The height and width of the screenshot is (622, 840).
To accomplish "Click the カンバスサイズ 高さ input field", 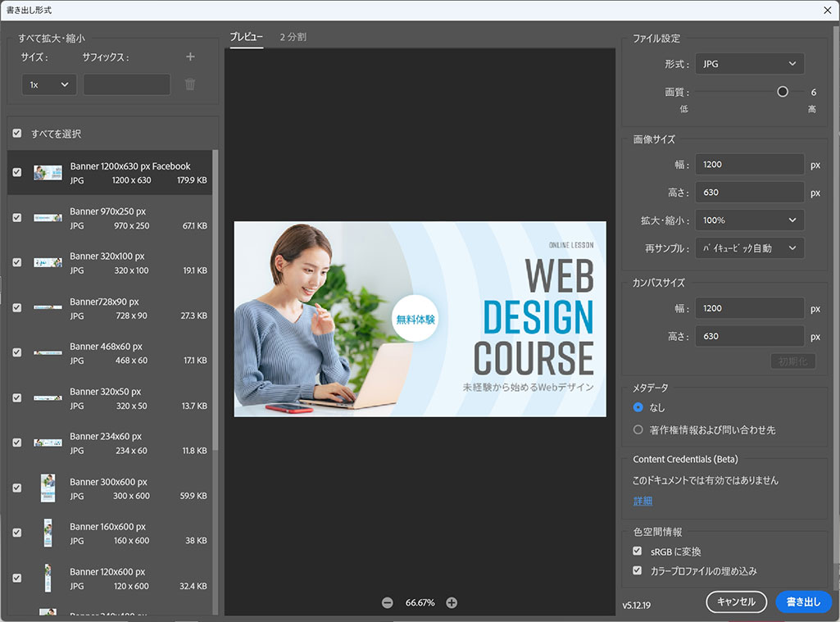I will tap(750, 337).
